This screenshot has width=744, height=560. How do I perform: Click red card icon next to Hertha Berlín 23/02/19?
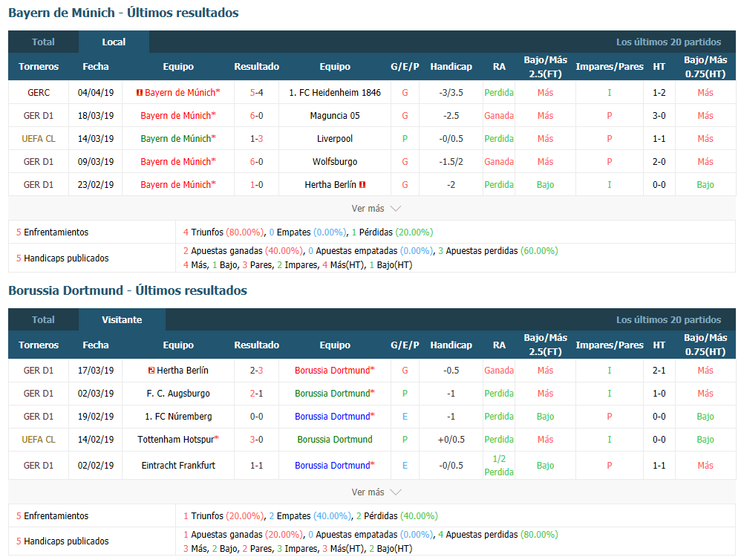(x=362, y=185)
